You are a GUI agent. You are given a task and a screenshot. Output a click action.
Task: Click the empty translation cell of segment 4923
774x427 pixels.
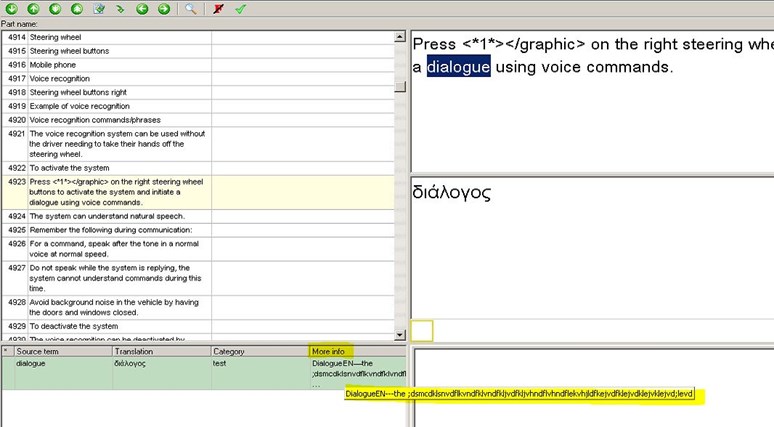pos(303,192)
